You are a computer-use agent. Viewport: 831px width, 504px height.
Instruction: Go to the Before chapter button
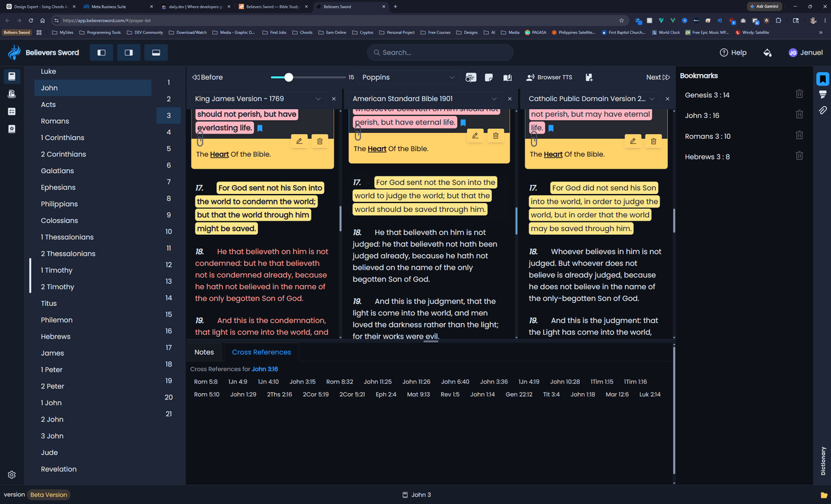207,77
